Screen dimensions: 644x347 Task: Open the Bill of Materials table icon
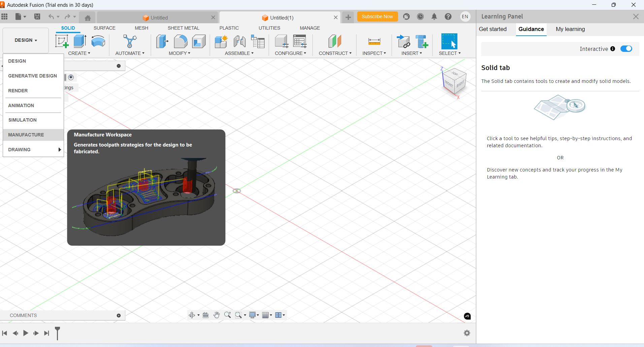pos(258,41)
